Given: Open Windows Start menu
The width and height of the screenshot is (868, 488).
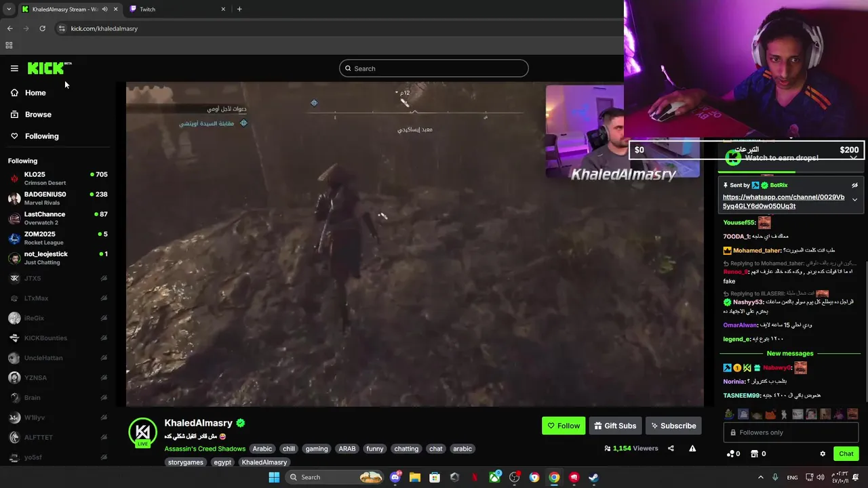Looking at the screenshot, I should click(x=274, y=477).
